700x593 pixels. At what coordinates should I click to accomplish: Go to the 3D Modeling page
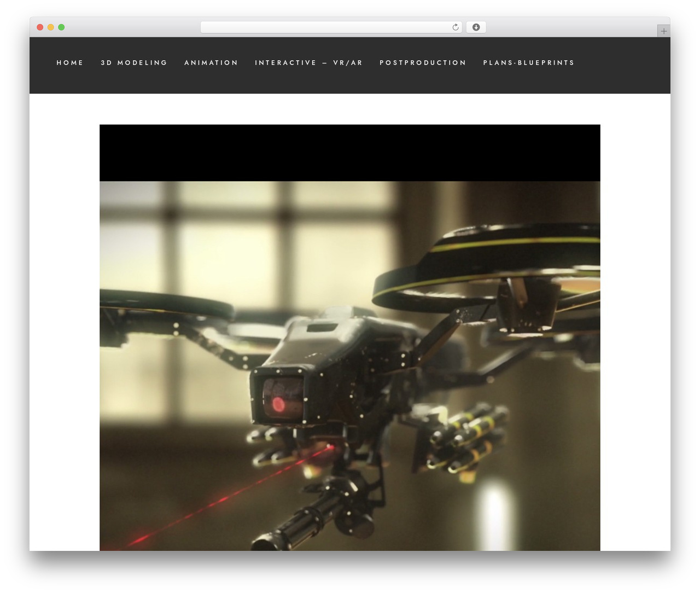[134, 63]
